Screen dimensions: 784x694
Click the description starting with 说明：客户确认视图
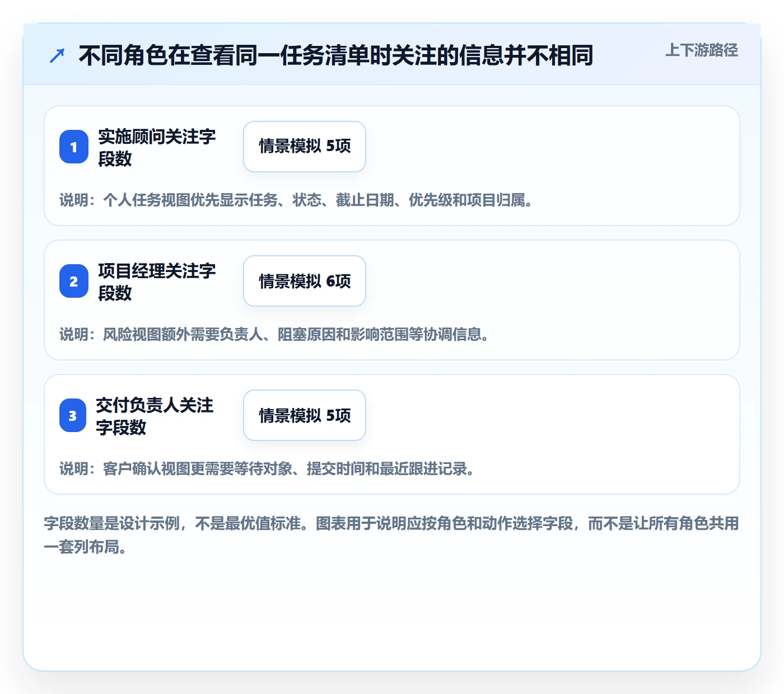click(267, 468)
